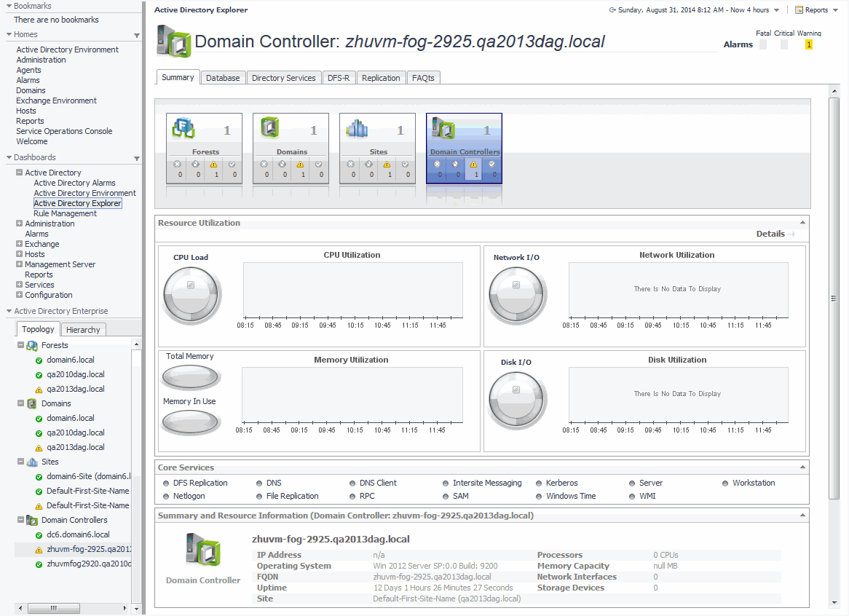Collapse the Active Directory dashboards node
Image resolution: width=849 pixels, height=616 pixels.
[19, 173]
